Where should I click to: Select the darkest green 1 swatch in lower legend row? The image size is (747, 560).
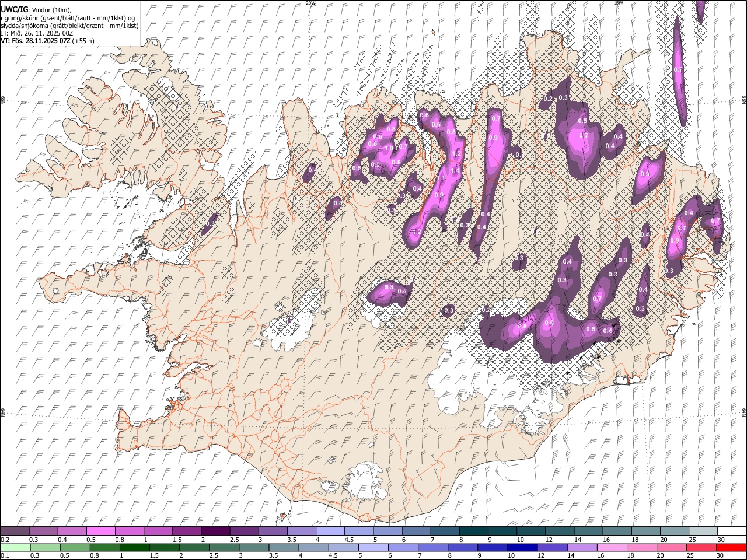[135, 547]
